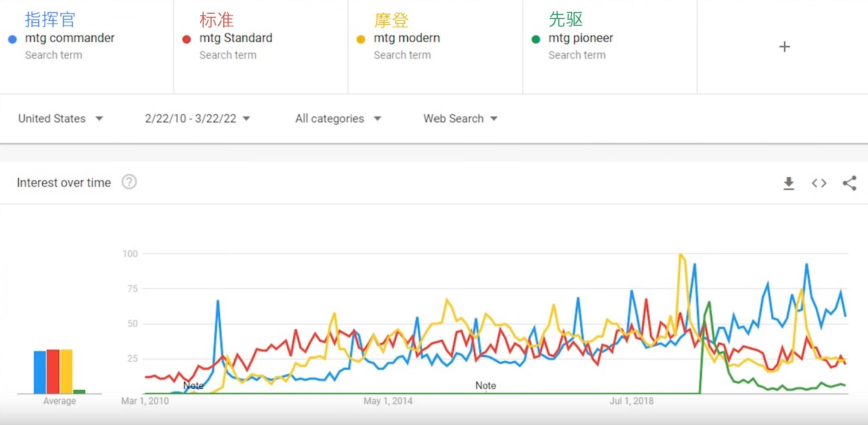Click the blue dot for mtg commander
Image resolution: width=868 pixels, height=425 pixels.
coord(12,39)
